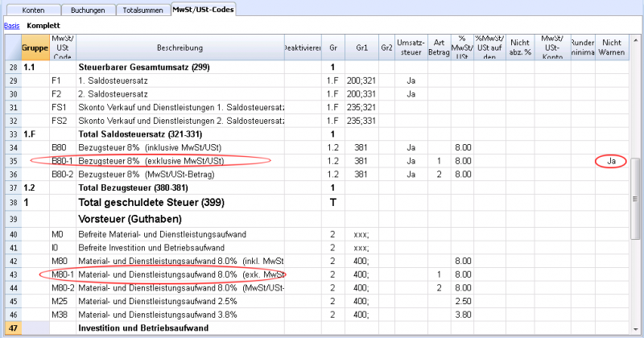
Task: Select 'Bezugsteuer 8% (inklusive MwSt/USt)' cell
Action: coord(180,147)
